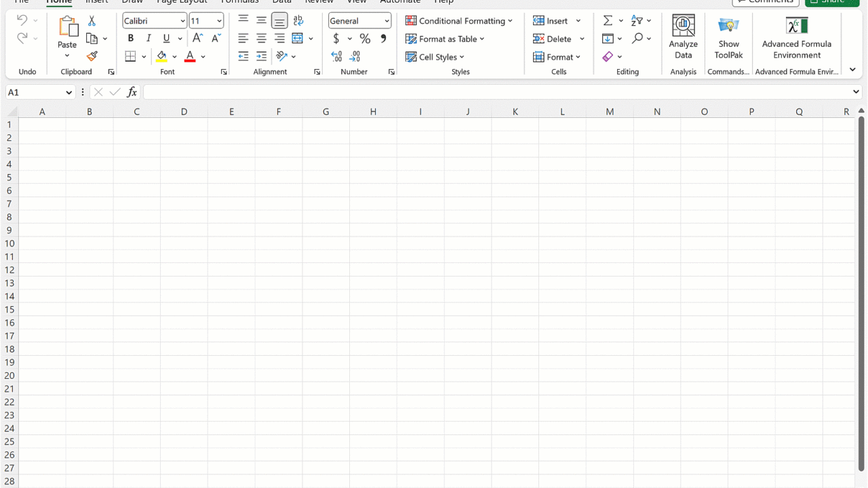Apply the yellow fill color swatch
868x488 pixels.
tap(161, 57)
